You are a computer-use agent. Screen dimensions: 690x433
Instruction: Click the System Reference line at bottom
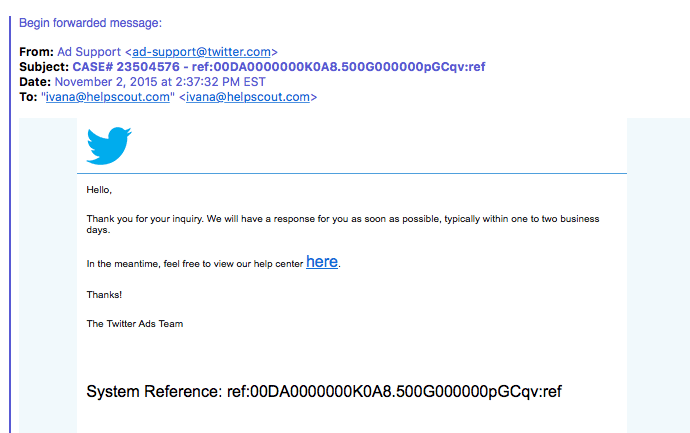330,391
